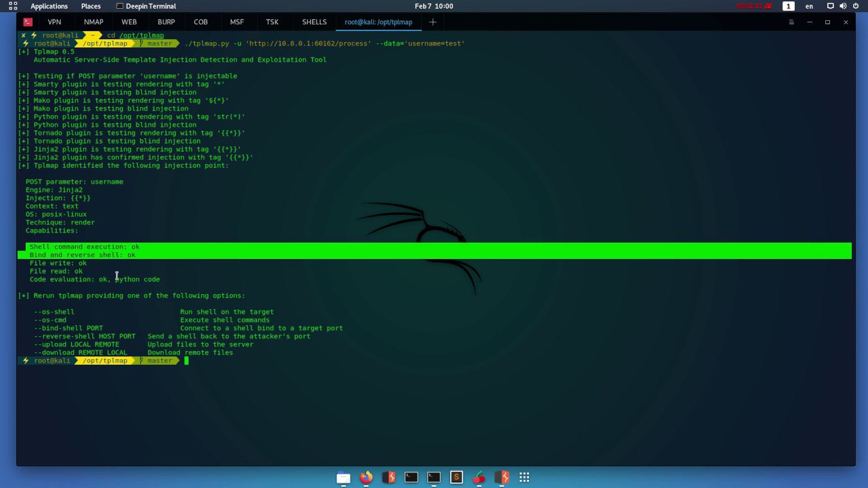Launch Firefox from the dock
Viewport: 868px width, 488px height.
click(366, 477)
